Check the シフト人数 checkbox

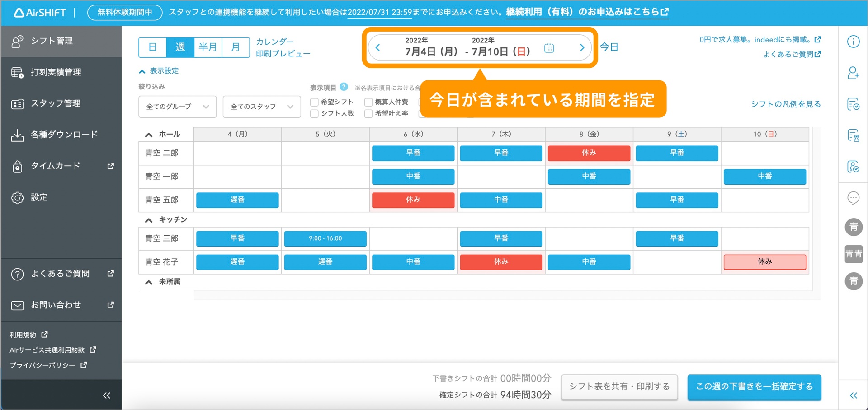pos(314,113)
